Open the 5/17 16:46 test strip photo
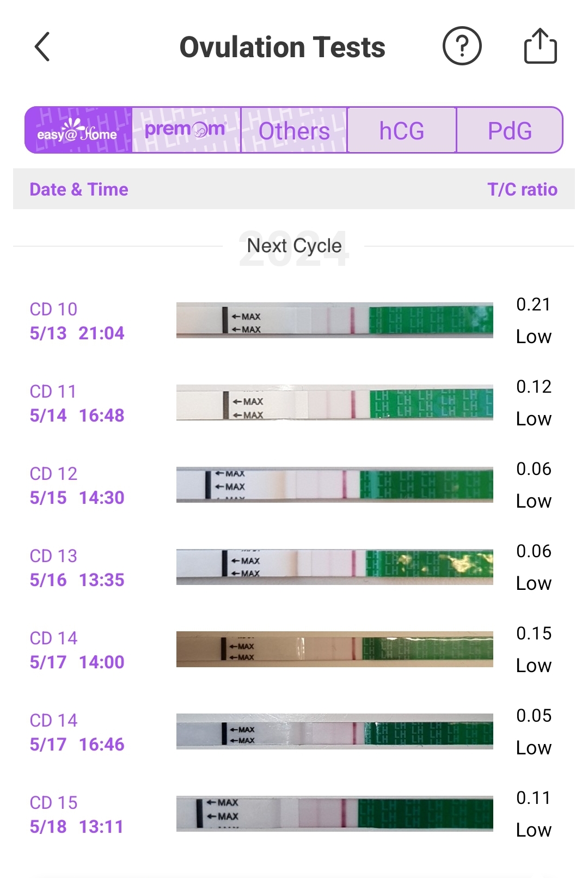The image size is (588, 878). click(334, 731)
